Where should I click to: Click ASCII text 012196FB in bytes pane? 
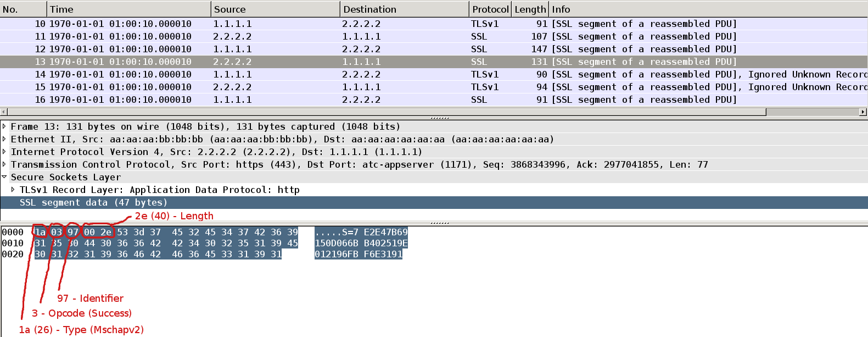coord(337,254)
